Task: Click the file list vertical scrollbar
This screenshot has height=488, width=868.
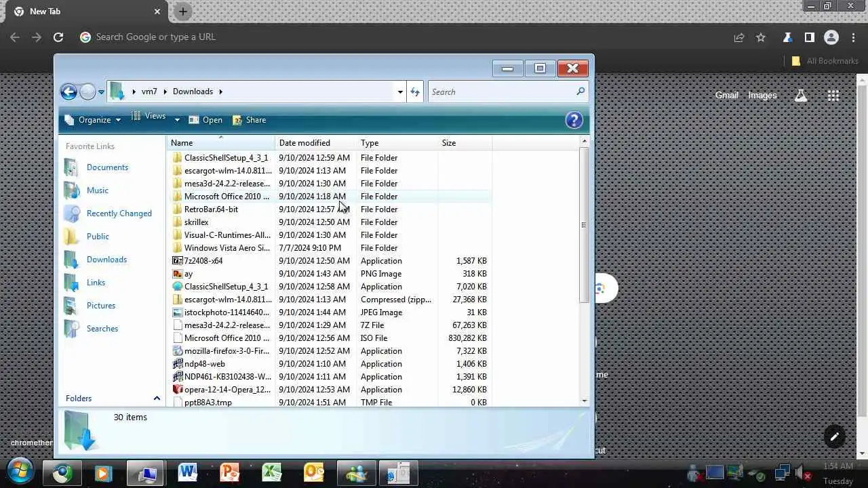Action: click(x=584, y=224)
